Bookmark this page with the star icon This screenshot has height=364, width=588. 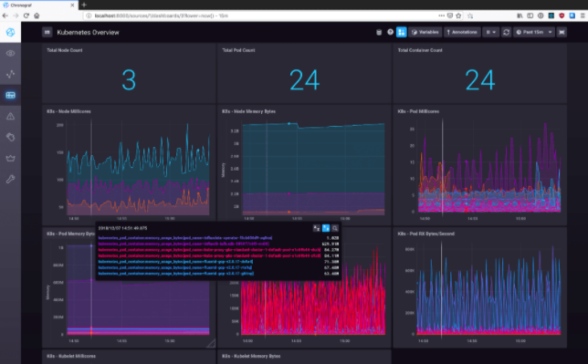[x=458, y=16]
